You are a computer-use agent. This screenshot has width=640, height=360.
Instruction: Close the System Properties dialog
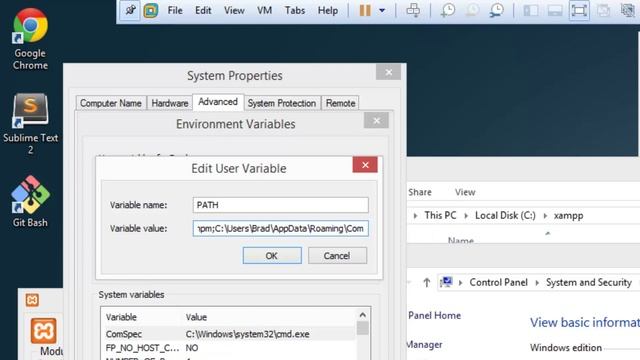388,72
